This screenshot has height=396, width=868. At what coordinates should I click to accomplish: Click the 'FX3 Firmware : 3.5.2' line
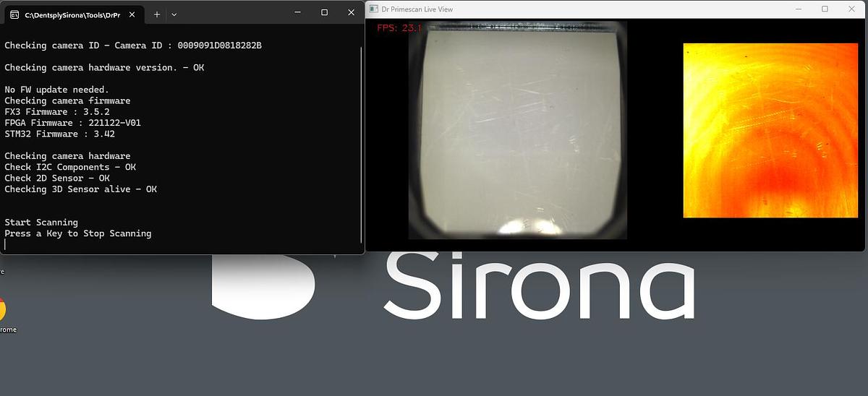tap(57, 112)
